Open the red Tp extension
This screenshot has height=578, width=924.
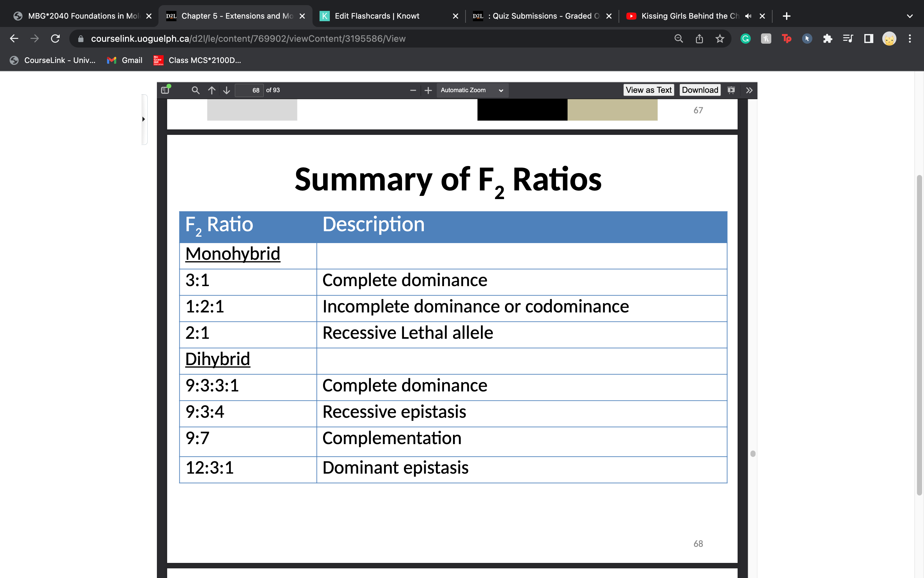coord(787,39)
